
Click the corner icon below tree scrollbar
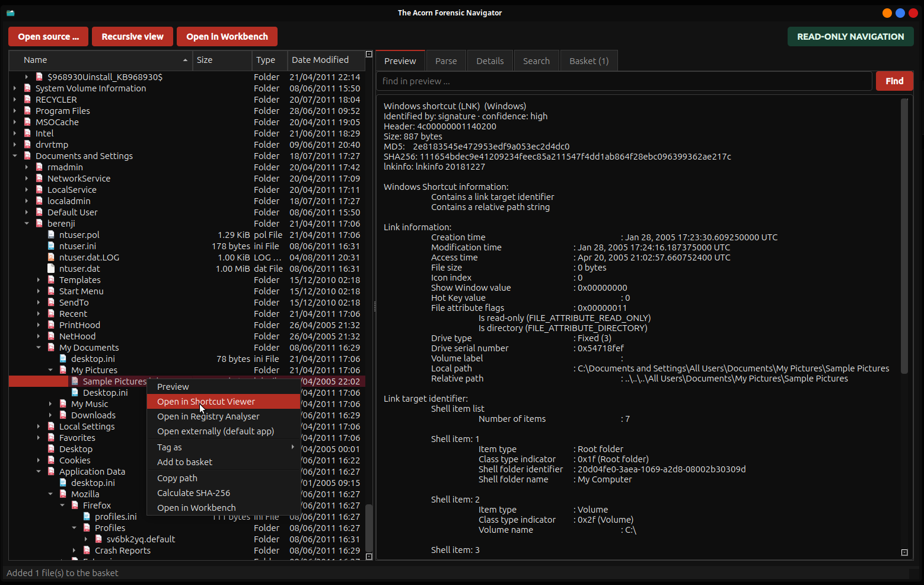pyautogui.click(x=369, y=557)
